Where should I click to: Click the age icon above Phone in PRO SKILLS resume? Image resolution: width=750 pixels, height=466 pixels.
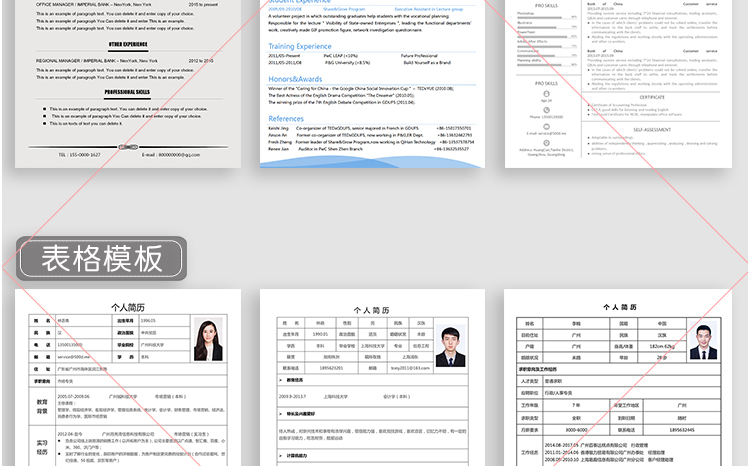[546, 94]
